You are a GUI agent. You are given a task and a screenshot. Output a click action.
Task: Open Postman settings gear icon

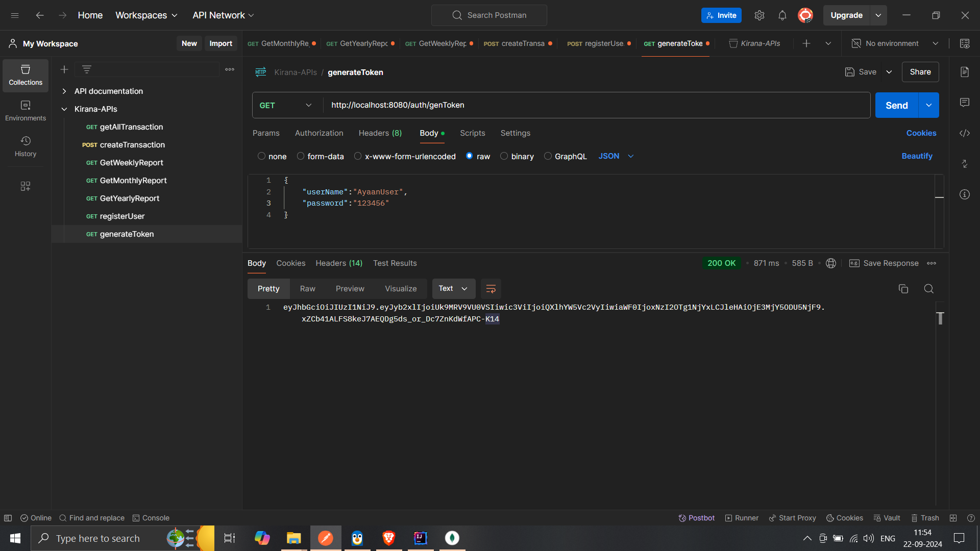point(759,15)
